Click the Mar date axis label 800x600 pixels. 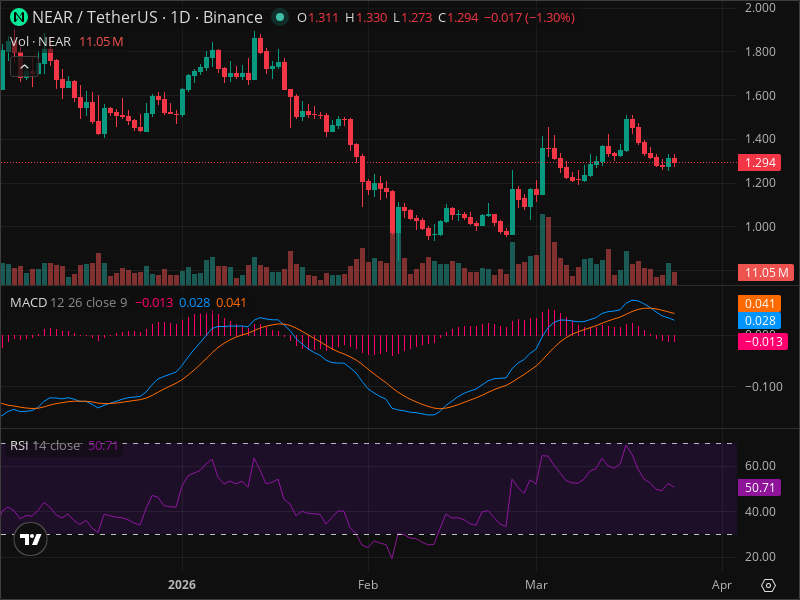(x=536, y=585)
